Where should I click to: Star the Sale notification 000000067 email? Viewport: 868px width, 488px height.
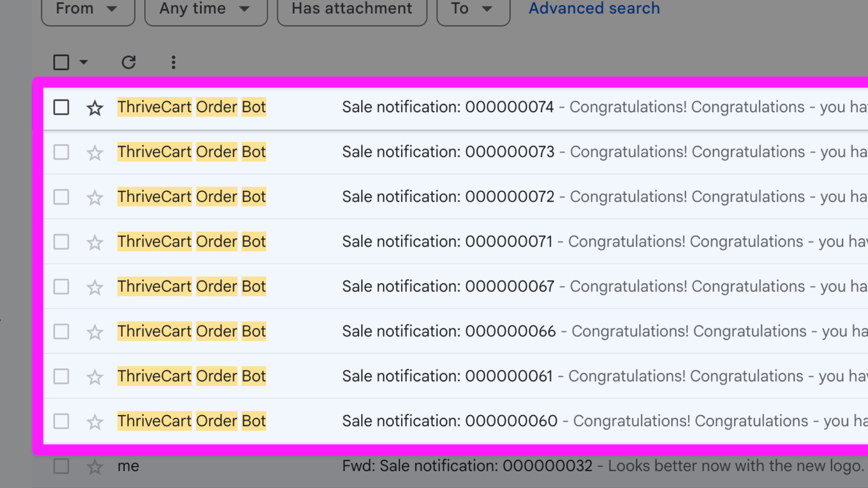tap(95, 287)
